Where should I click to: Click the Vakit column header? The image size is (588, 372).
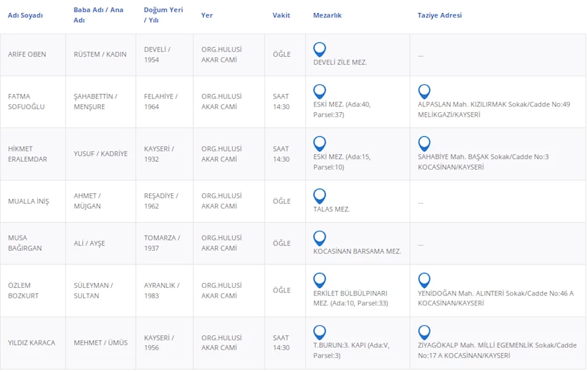pyautogui.click(x=281, y=16)
